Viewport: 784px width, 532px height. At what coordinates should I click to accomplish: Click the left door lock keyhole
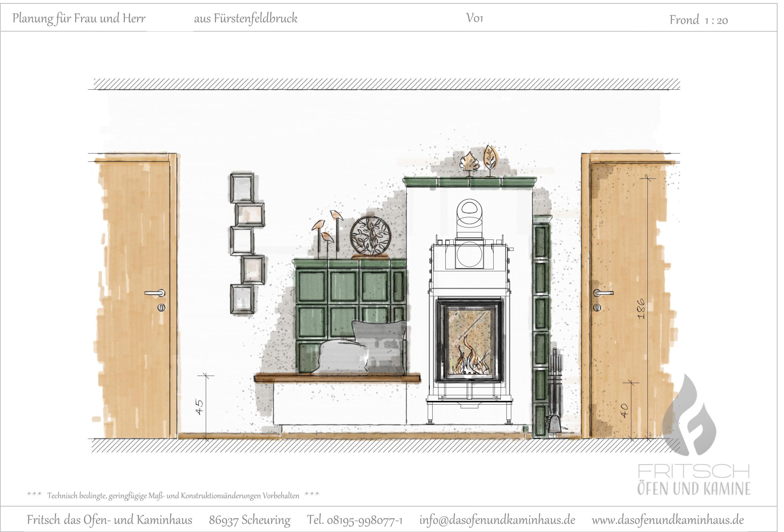pos(162,308)
